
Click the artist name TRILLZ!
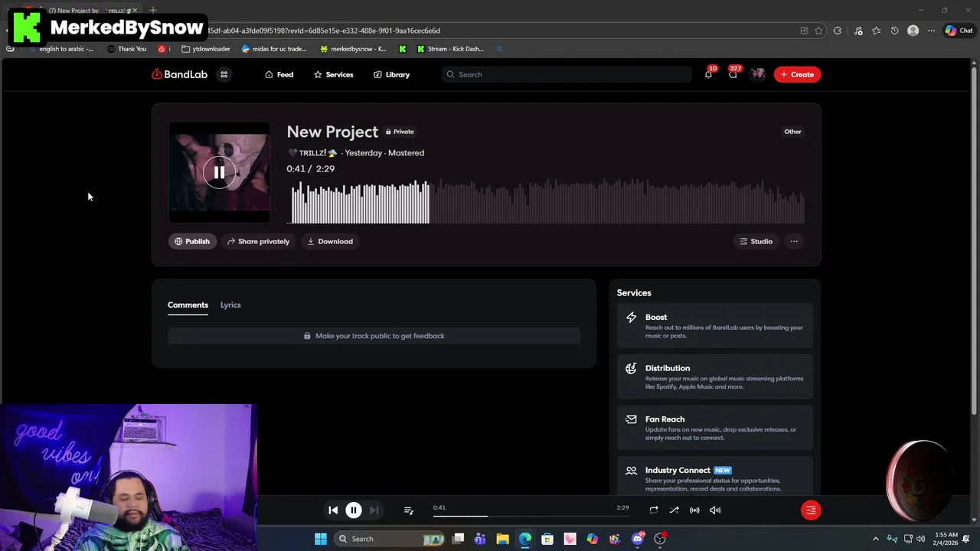(x=312, y=153)
